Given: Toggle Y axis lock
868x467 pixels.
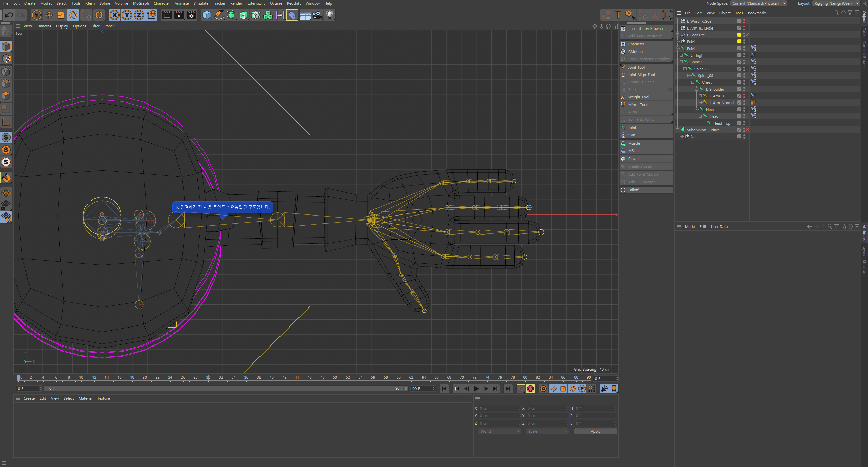Looking at the screenshot, I should pos(127,15).
